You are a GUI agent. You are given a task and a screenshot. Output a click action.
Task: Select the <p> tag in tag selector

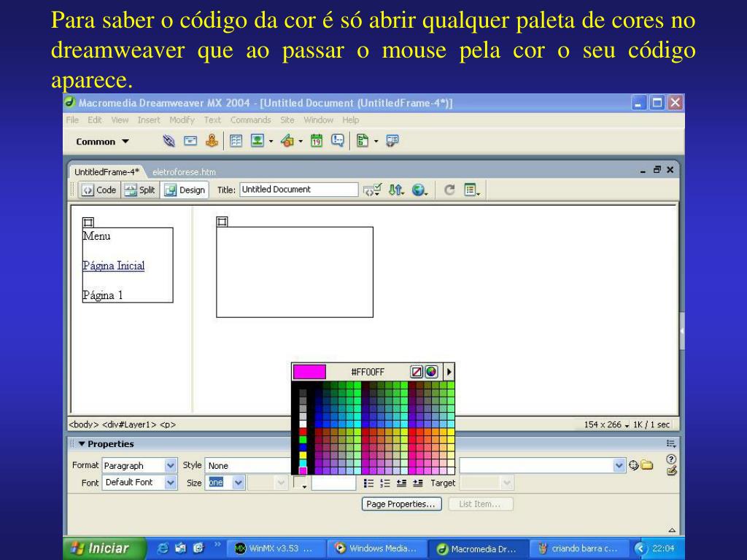[168, 424]
